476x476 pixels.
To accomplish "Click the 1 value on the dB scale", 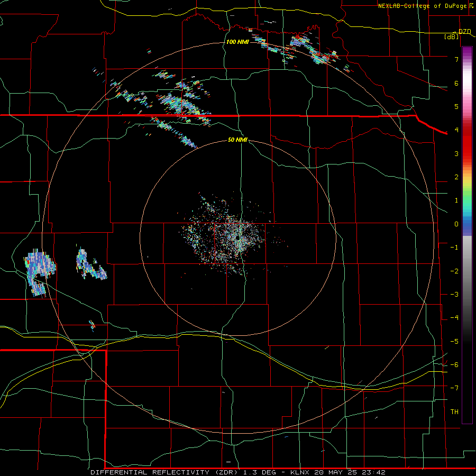I will tap(456, 200).
